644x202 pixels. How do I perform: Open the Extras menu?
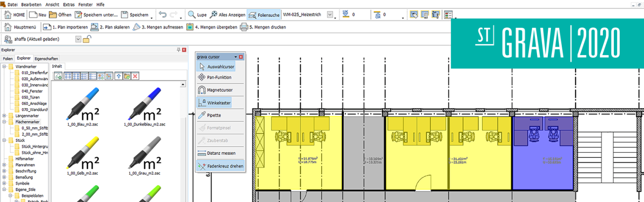tap(69, 4)
